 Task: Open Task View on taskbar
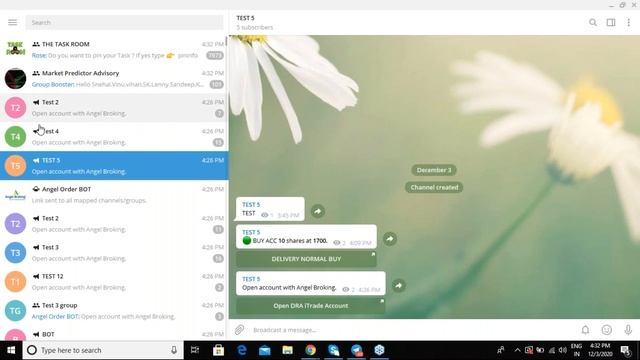pos(195,350)
